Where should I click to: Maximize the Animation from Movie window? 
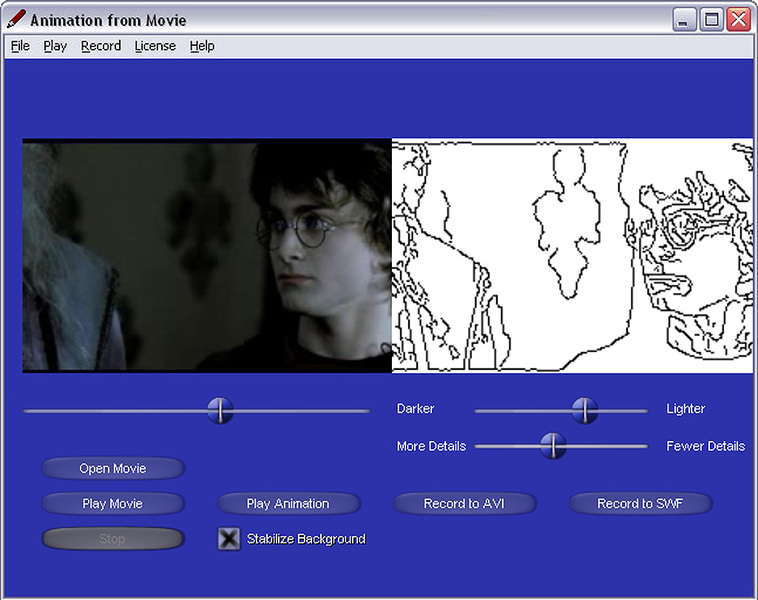tap(711, 20)
